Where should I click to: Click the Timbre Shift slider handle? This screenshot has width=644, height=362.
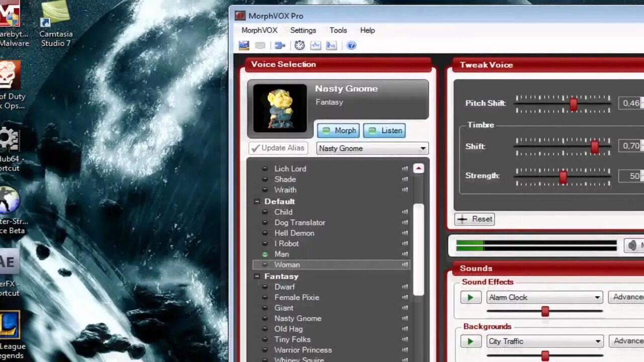pos(595,147)
